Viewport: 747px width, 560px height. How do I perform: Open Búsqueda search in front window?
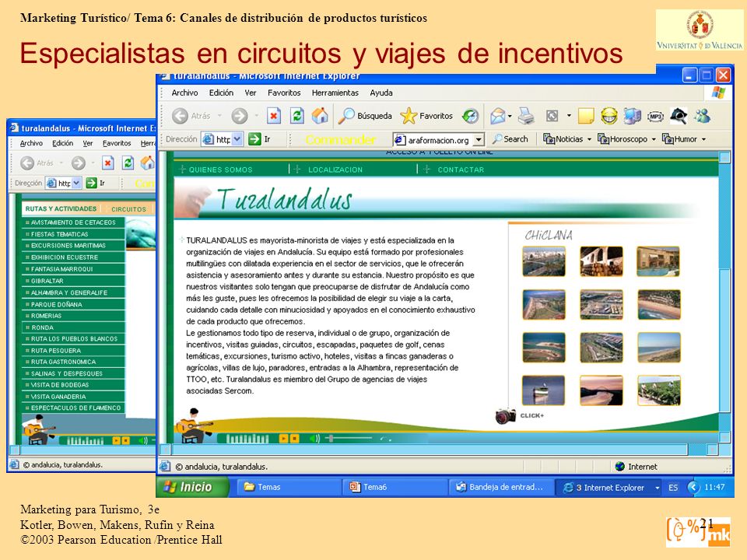pos(366,116)
